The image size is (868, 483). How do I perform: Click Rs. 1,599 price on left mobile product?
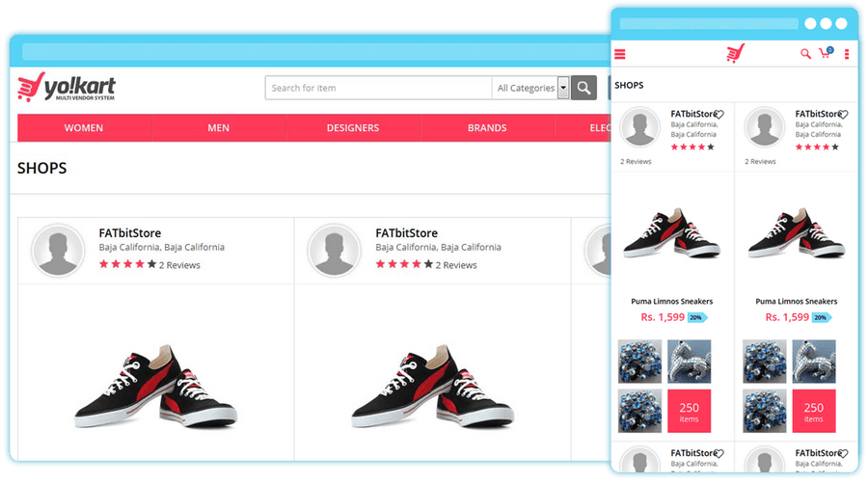[663, 317]
